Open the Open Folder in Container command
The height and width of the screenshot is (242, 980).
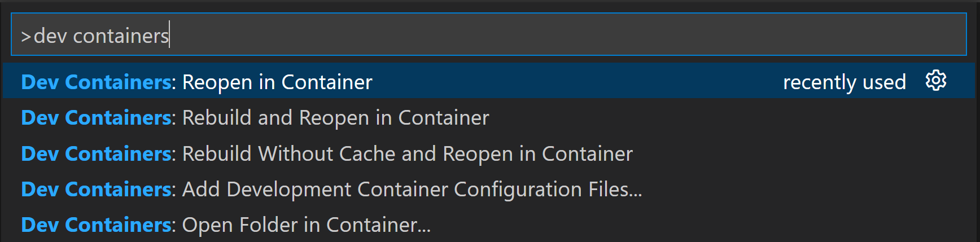pos(306,225)
